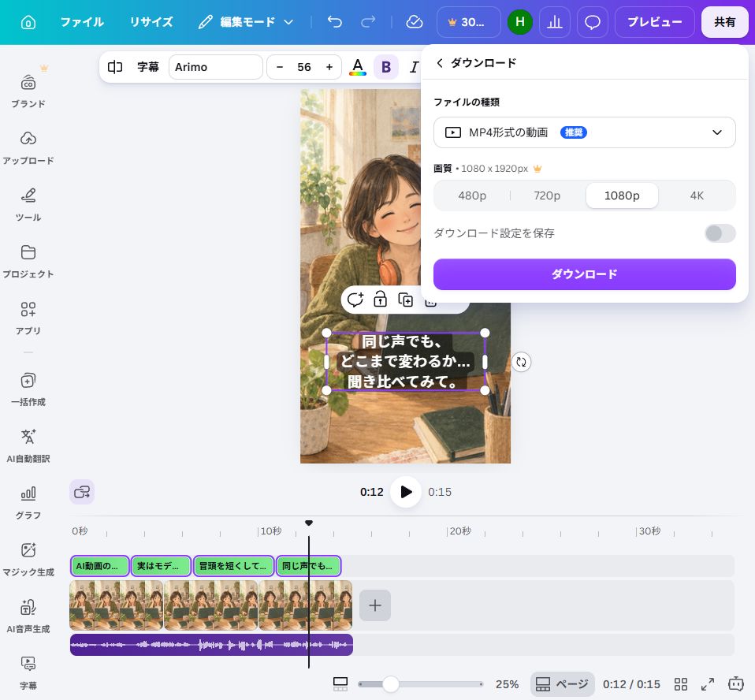
Task: Increase font size with plus
Action: pyautogui.click(x=329, y=67)
